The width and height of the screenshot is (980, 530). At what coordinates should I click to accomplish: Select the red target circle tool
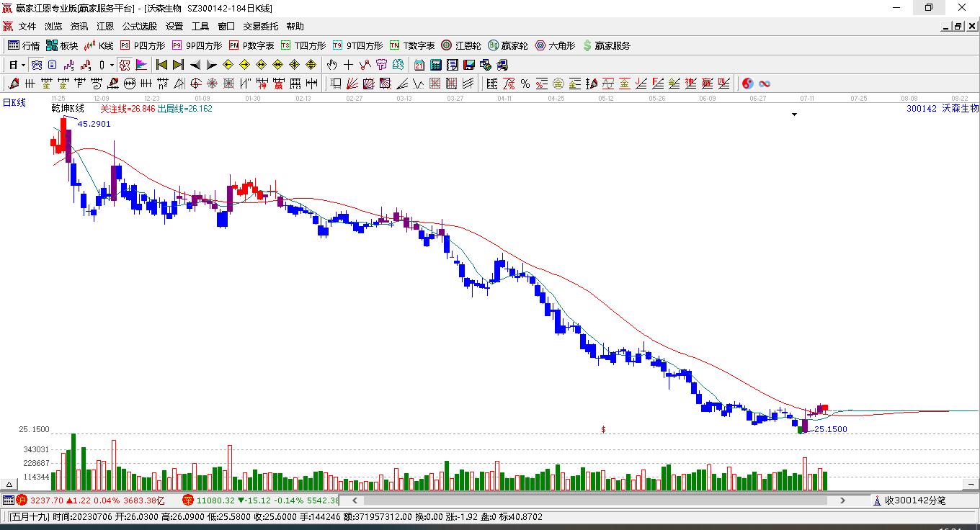(195, 84)
